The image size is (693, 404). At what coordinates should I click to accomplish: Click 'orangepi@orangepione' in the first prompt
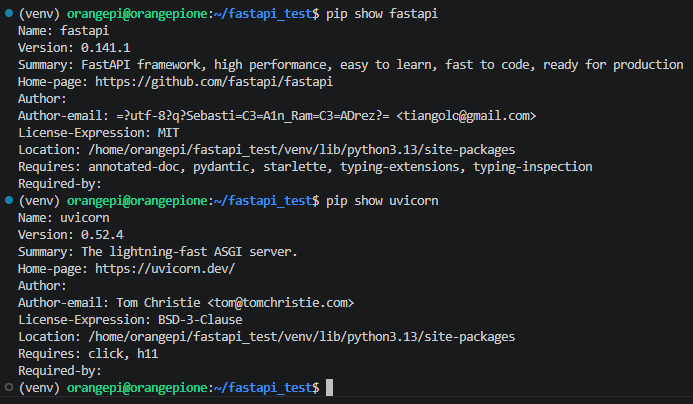coord(137,14)
